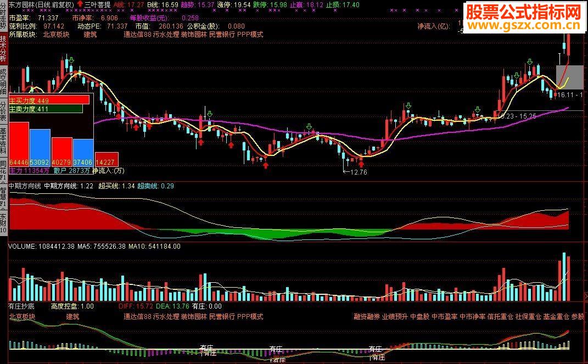Click the 超卖线: 0.29 value

(x=155, y=186)
